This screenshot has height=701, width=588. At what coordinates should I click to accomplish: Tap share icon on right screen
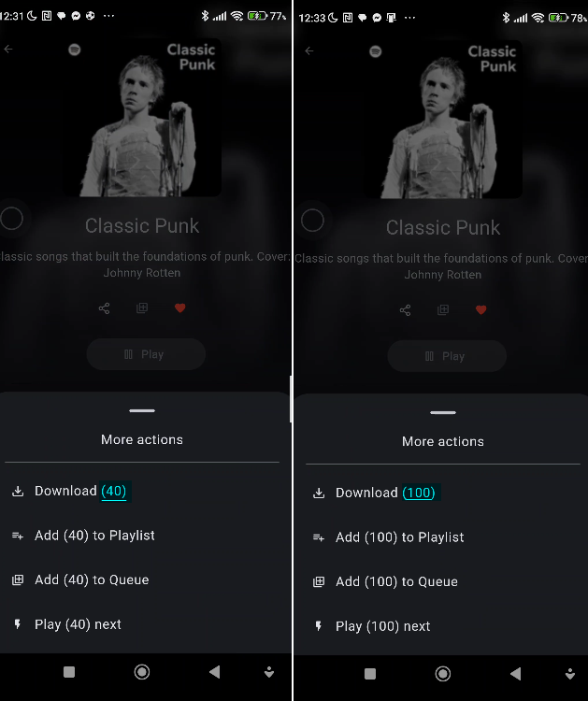point(405,309)
